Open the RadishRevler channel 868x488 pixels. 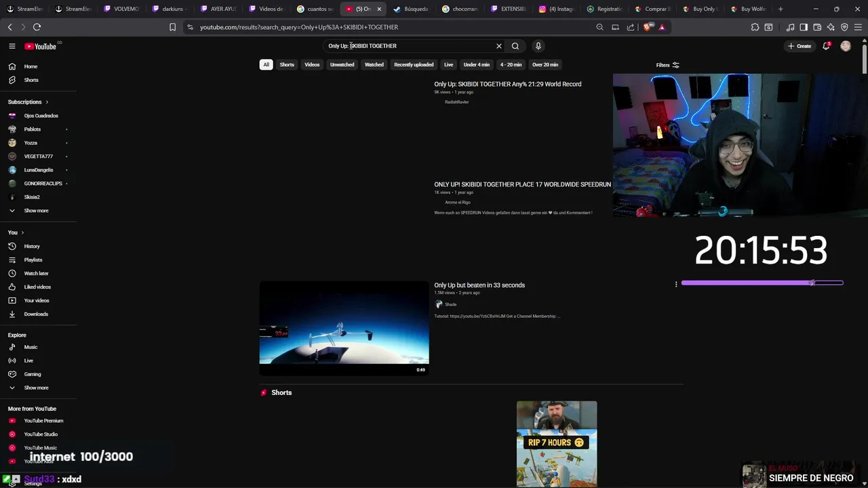click(457, 102)
